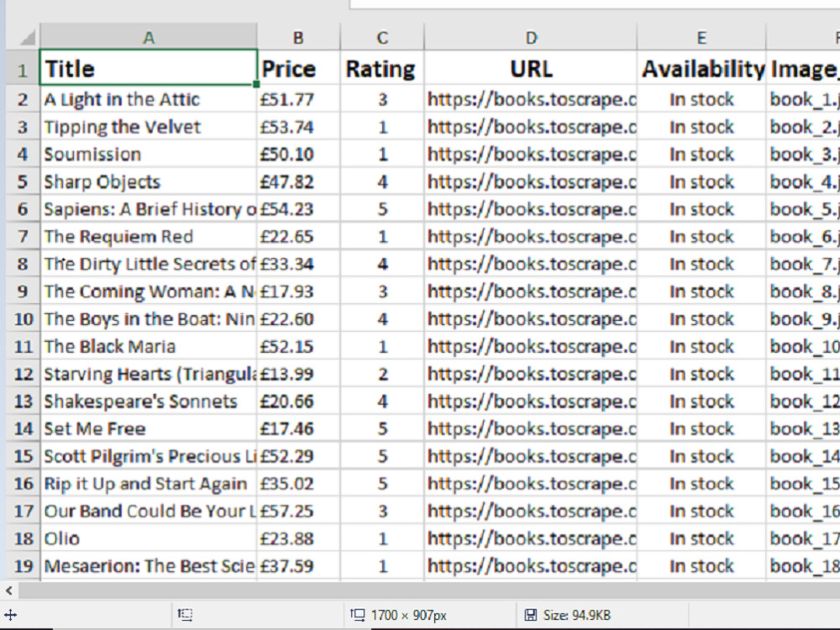This screenshot has width=840, height=630.
Task: Click the price cell £17.93
Action: coord(298,291)
